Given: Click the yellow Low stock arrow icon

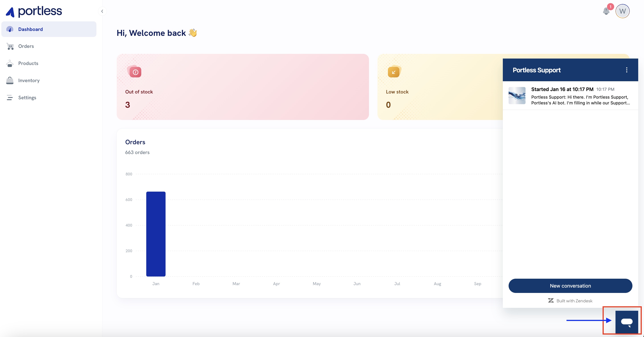Looking at the screenshot, I should pyautogui.click(x=393, y=72).
